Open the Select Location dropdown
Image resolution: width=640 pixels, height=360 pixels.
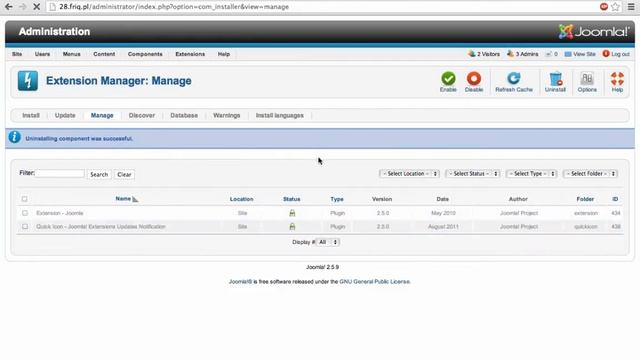click(x=409, y=173)
